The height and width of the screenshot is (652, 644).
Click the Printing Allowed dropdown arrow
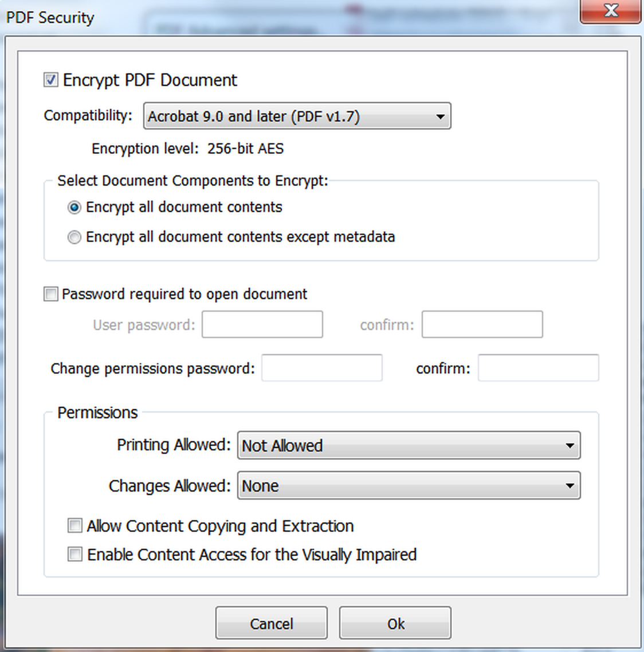(x=570, y=446)
